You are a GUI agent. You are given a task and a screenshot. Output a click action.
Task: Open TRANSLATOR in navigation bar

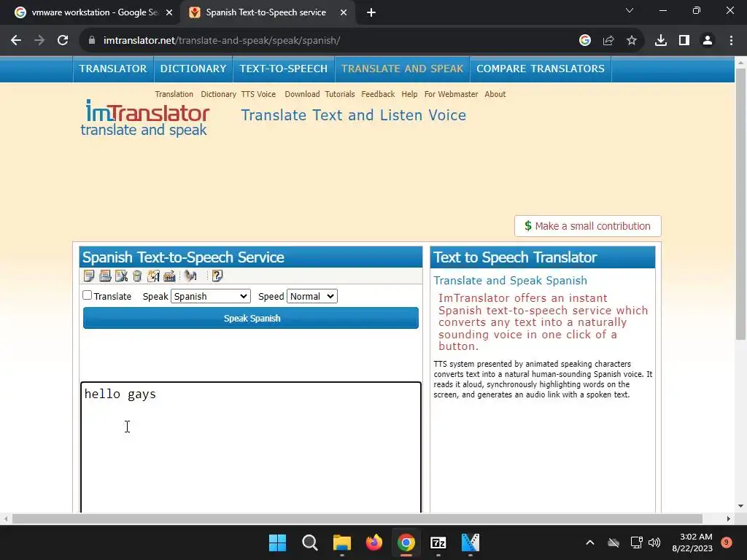(113, 69)
